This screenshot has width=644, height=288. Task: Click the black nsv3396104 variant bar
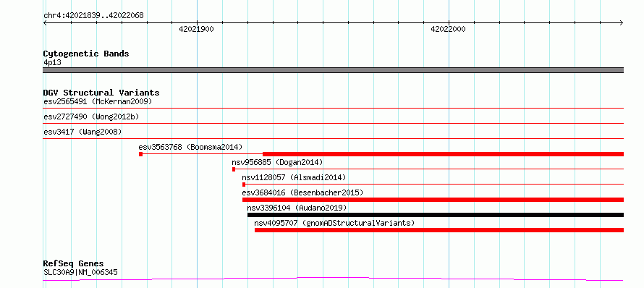pyautogui.click(x=436, y=215)
